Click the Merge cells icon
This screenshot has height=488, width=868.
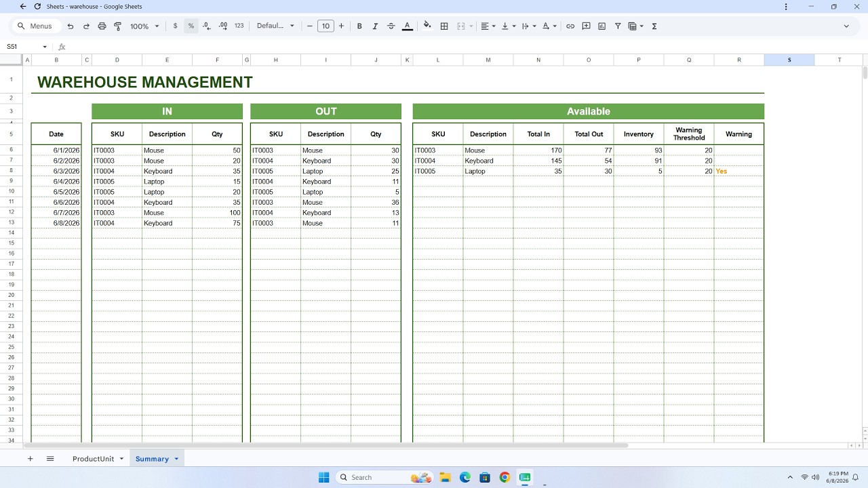[x=461, y=26]
